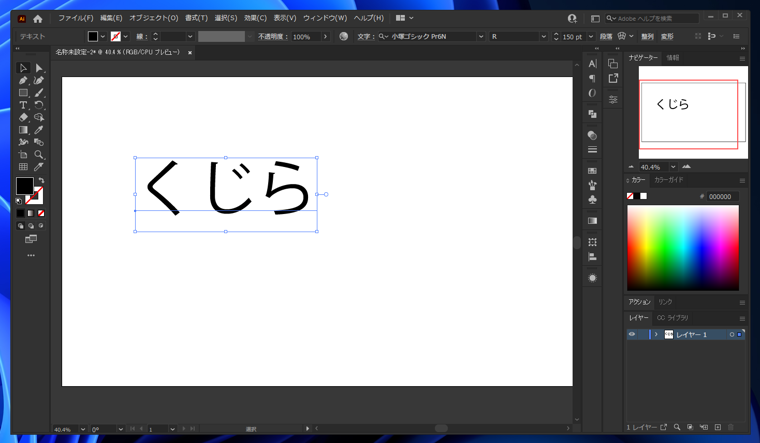The height and width of the screenshot is (443, 760).
Task: Open font family 小塚ゴシック dropdown arrow
Action: click(x=481, y=36)
